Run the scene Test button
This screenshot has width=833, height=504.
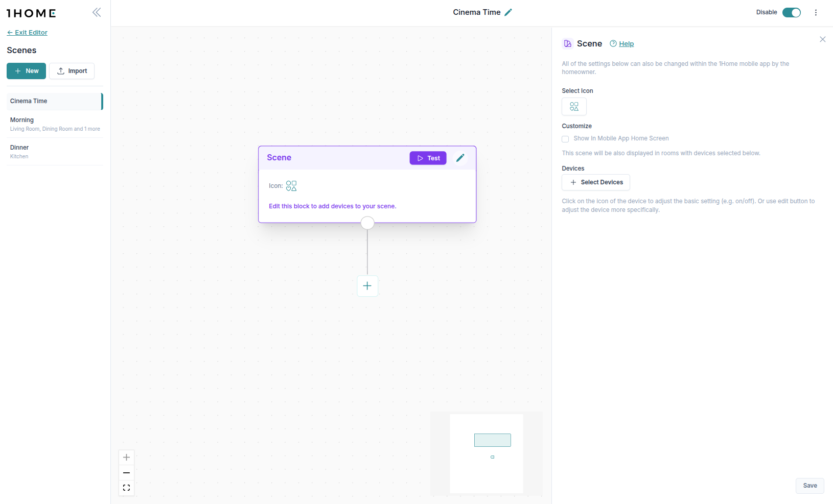click(428, 158)
